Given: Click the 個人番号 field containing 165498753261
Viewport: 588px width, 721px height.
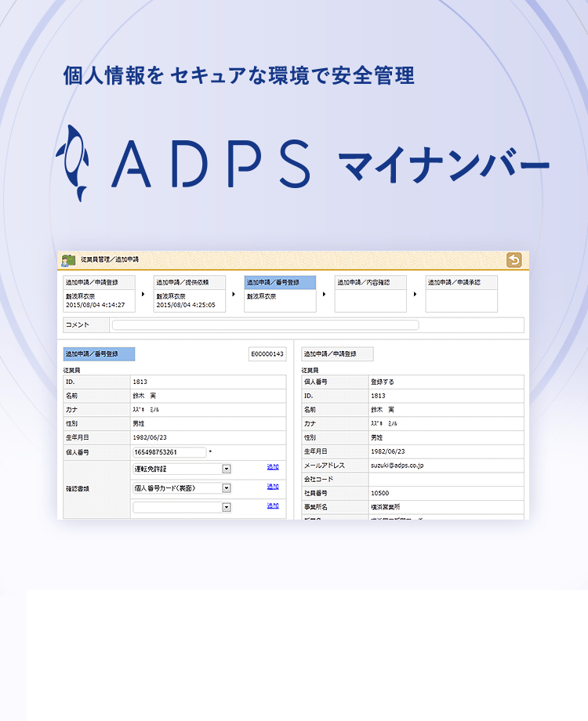Looking at the screenshot, I should click(x=169, y=452).
